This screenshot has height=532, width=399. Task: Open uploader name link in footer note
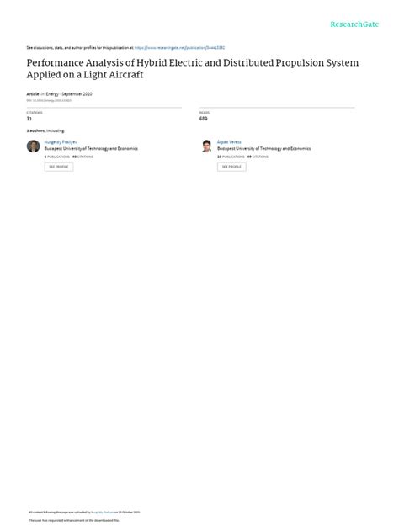click(x=103, y=513)
